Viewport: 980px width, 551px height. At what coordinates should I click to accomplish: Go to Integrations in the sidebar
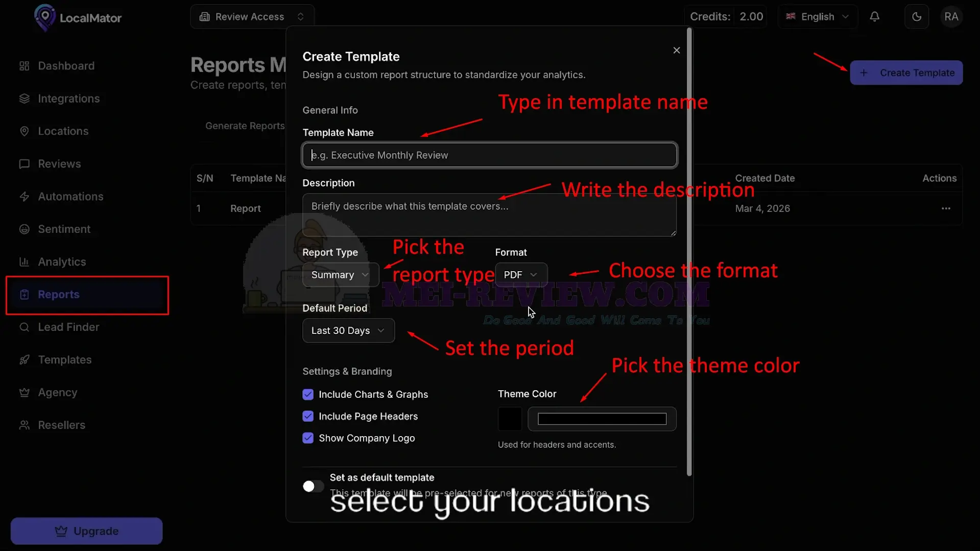pyautogui.click(x=69, y=99)
